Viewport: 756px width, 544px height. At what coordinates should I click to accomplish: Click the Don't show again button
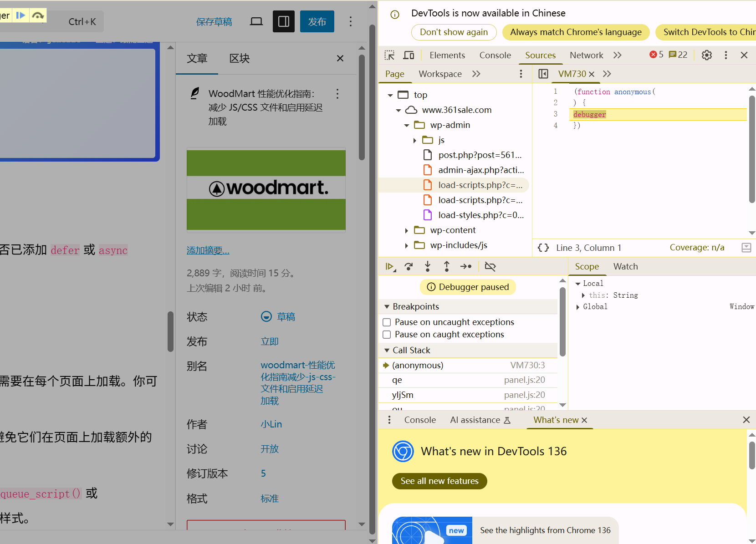pyautogui.click(x=454, y=32)
